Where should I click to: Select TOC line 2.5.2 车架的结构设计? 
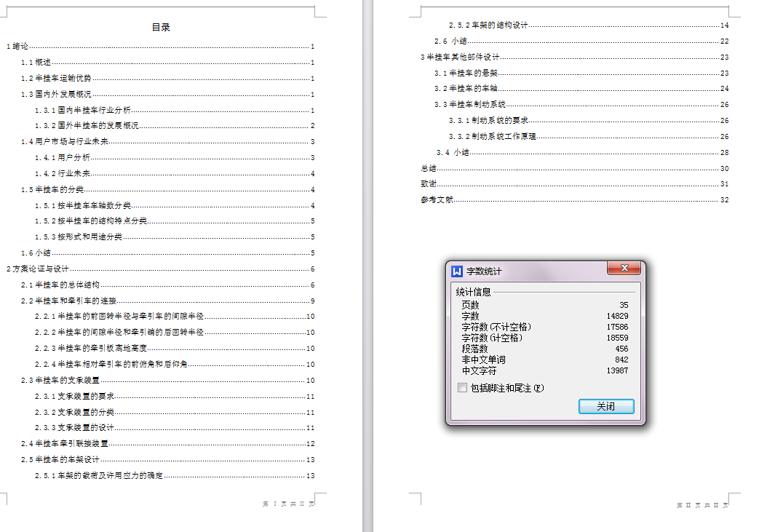589,25
